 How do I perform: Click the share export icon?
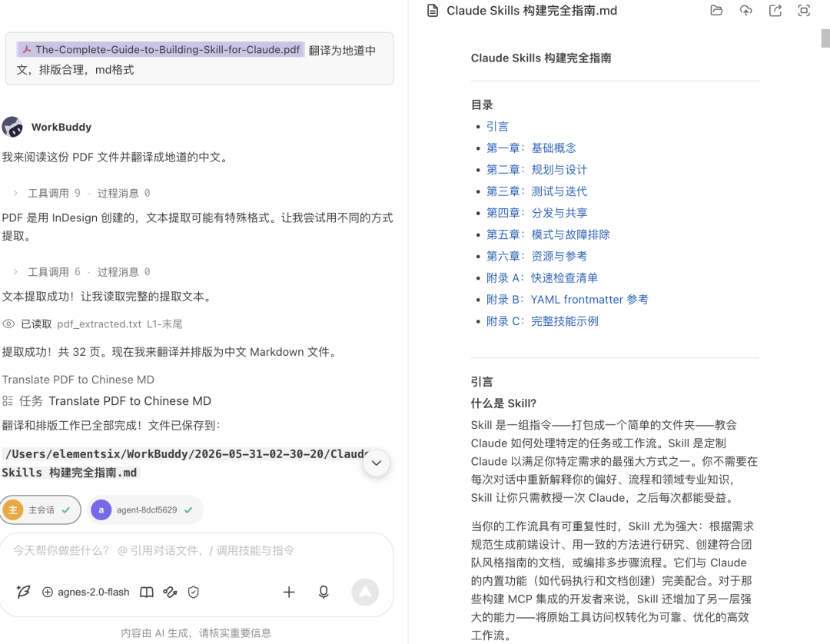coord(775,11)
